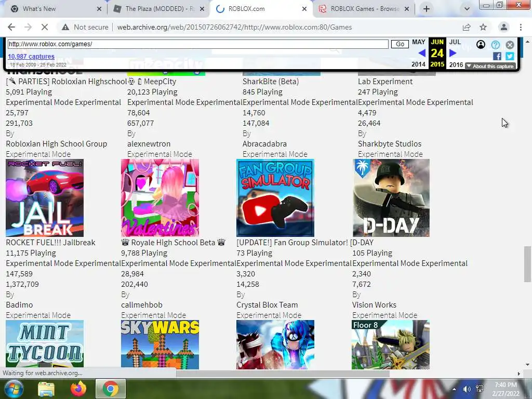The height and width of the screenshot is (399, 532).
Task: Open the Chrome three-dot menu
Action: click(521, 27)
